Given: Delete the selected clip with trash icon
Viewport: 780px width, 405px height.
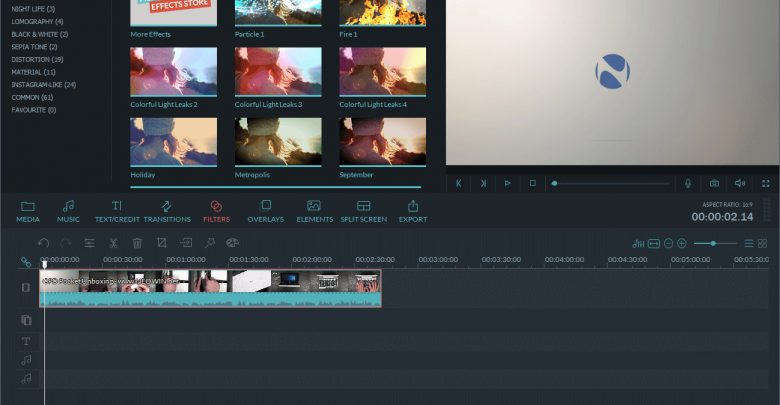Looking at the screenshot, I should click(137, 243).
